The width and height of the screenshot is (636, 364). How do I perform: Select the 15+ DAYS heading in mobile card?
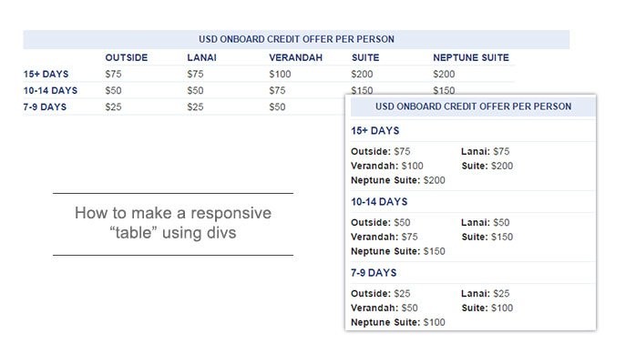pos(374,130)
